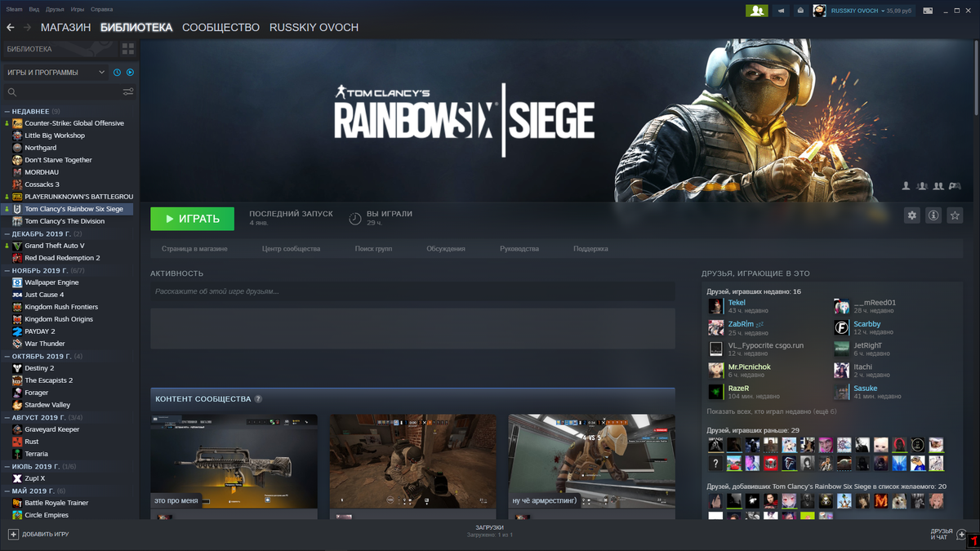
Task: Collapse the Ноябрь 2019 г. category
Action: [7, 270]
